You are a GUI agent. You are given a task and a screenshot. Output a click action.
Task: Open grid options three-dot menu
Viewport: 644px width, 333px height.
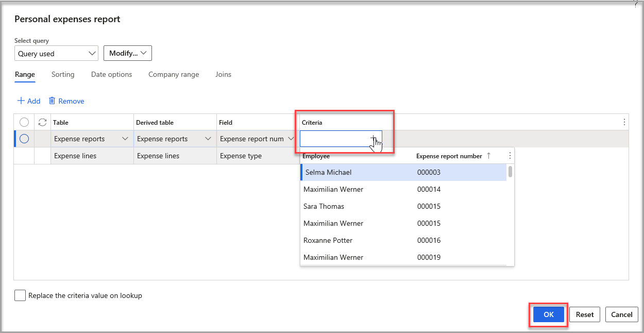(x=624, y=122)
